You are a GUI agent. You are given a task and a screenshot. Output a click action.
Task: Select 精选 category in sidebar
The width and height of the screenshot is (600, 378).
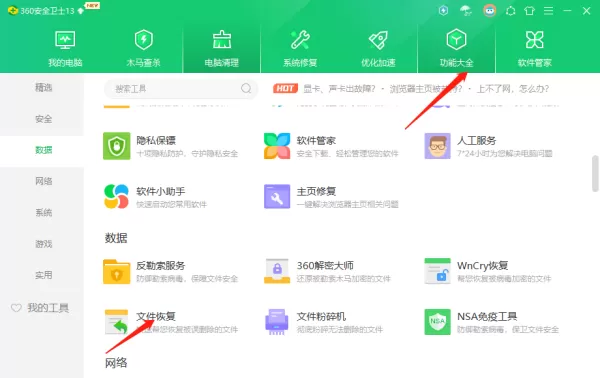[43, 88]
